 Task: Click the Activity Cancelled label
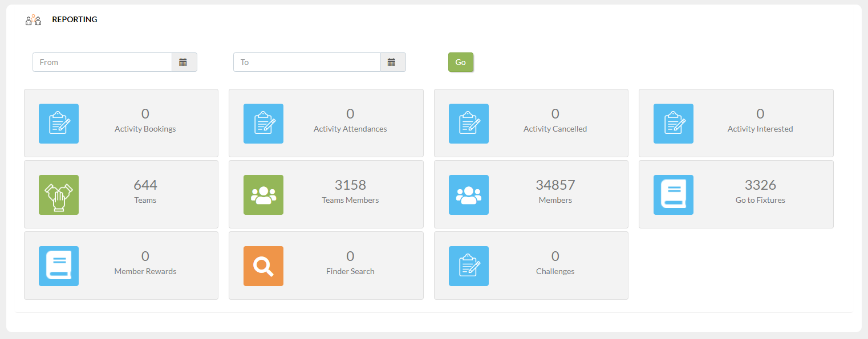tap(555, 129)
